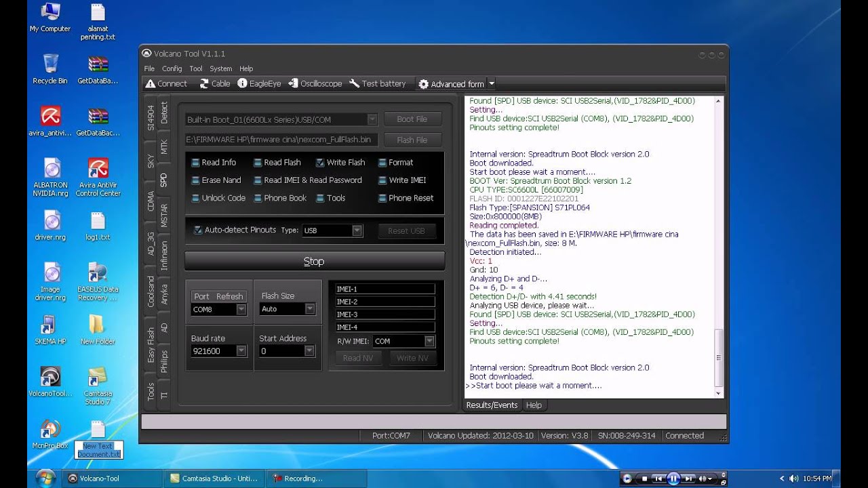Open EASEUS Data Recovery shortcut
This screenshot has height=488, width=868.
point(98,282)
